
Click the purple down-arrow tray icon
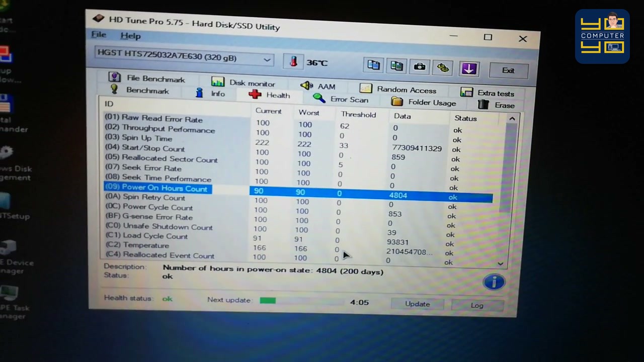(x=469, y=69)
